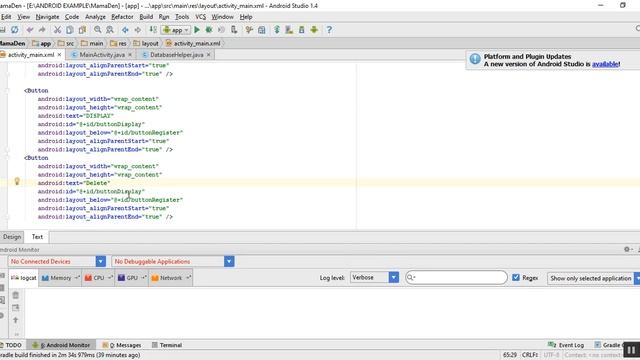Open the Event Log button

pyautogui.click(x=566, y=345)
